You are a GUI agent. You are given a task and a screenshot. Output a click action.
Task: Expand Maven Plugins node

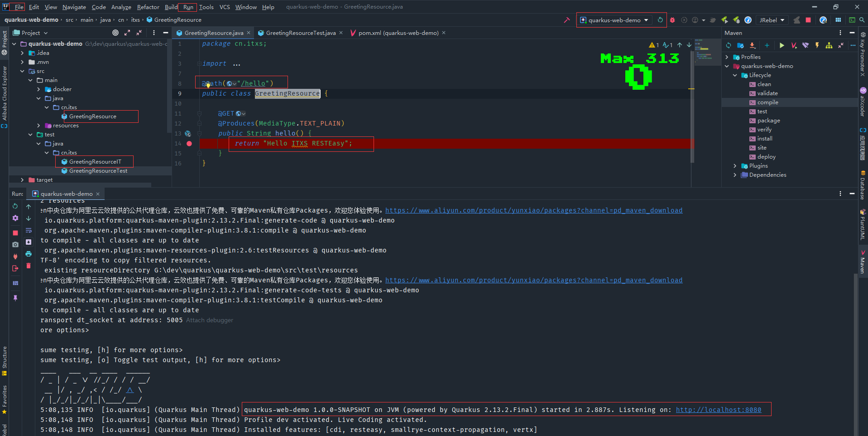pos(735,166)
